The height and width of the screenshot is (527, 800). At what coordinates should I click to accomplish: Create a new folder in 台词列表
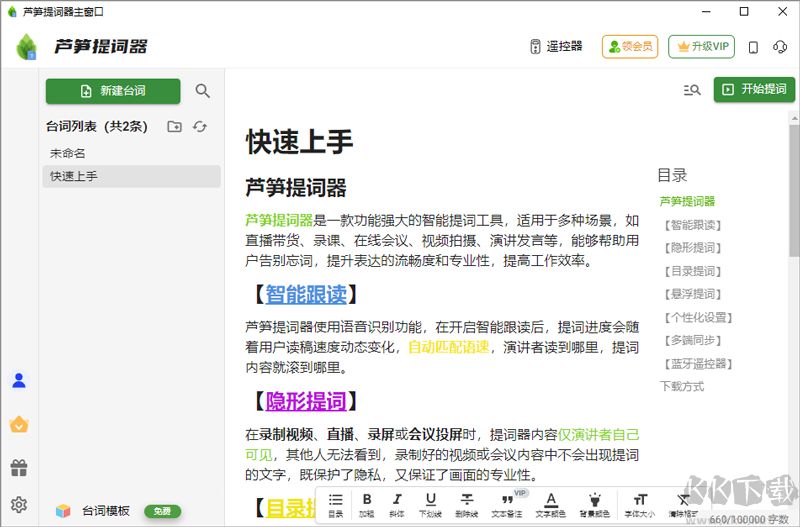pos(174,126)
